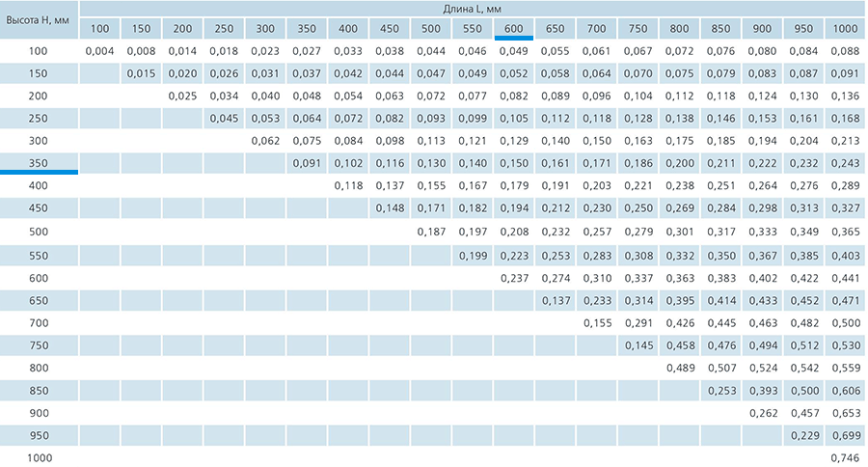The image size is (868, 467).
Task: Click the value 0,237 in row 600
Action: [514, 279]
